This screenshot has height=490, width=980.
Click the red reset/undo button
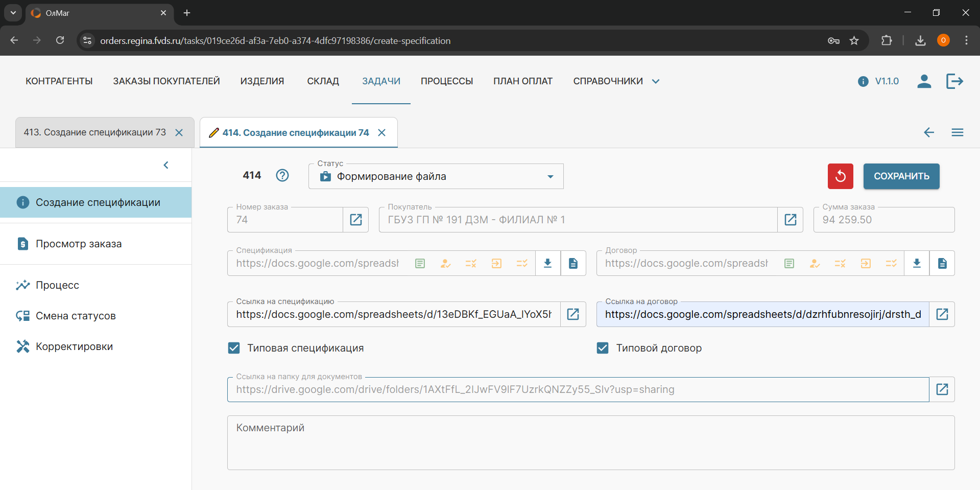[840, 176]
